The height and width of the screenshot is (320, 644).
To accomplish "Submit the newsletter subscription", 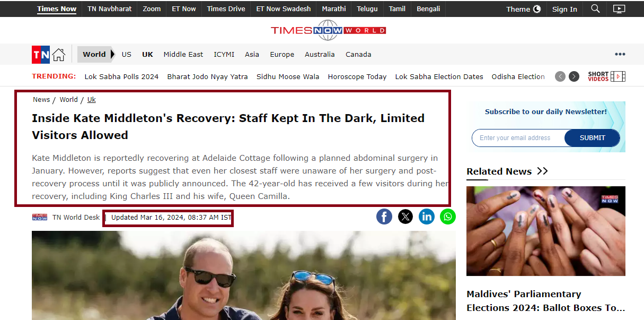I will (592, 138).
